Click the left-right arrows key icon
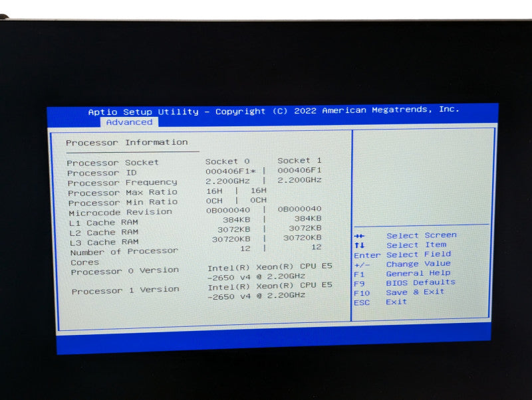The width and height of the screenshot is (532, 400). (359, 236)
